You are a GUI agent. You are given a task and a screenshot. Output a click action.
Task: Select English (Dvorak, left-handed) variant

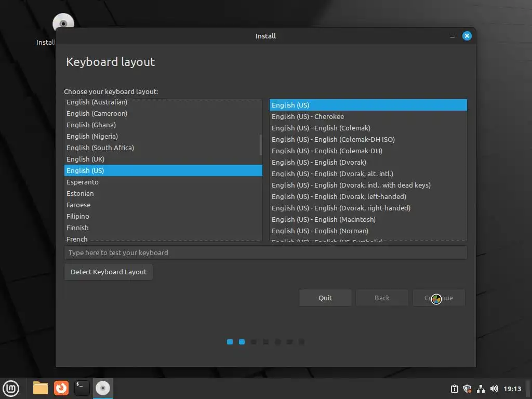pyautogui.click(x=368, y=196)
